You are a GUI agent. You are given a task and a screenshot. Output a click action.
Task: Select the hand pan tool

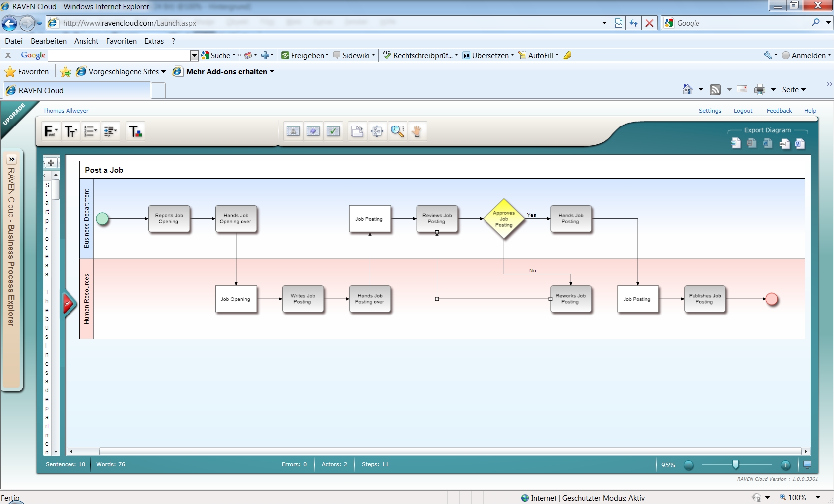417,131
